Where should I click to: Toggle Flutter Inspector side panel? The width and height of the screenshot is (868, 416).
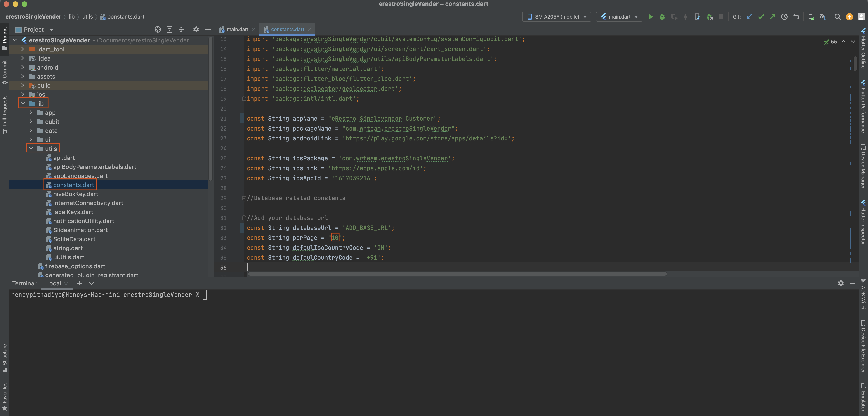[x=863, y=222]
